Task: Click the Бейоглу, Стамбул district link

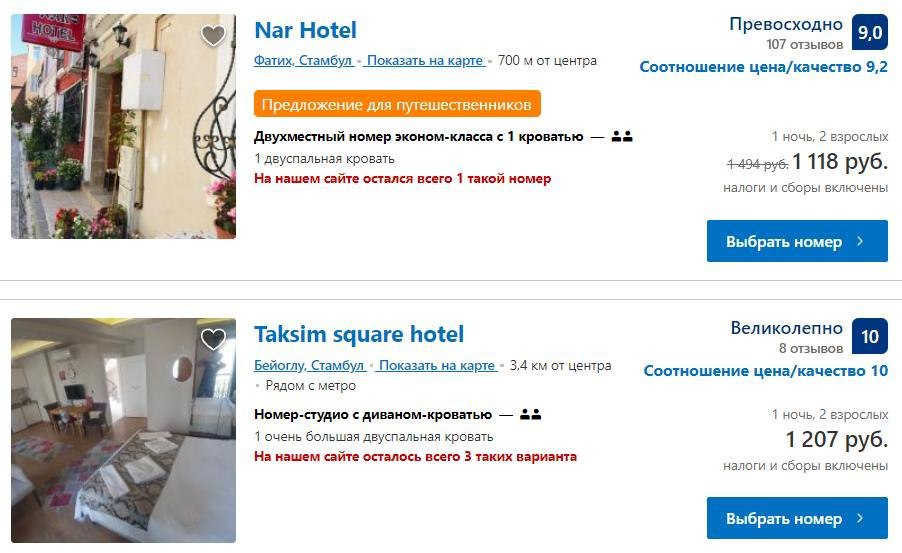Action: (x=309, y=365)
